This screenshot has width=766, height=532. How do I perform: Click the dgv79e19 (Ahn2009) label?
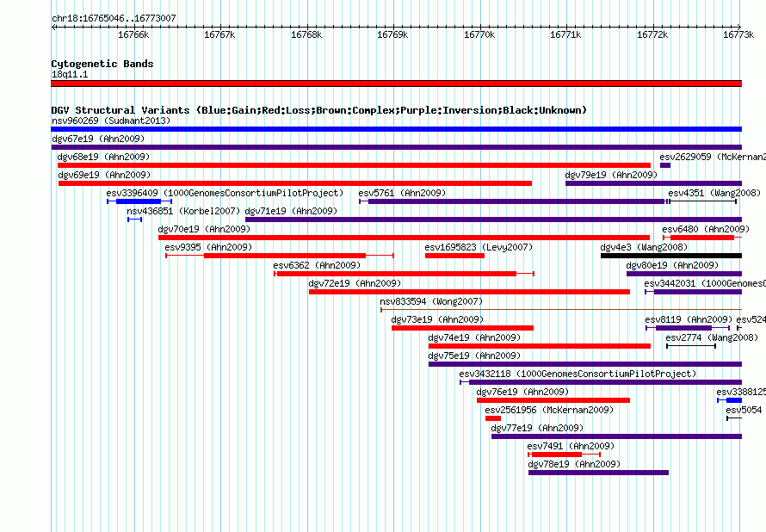coord(612,175)
